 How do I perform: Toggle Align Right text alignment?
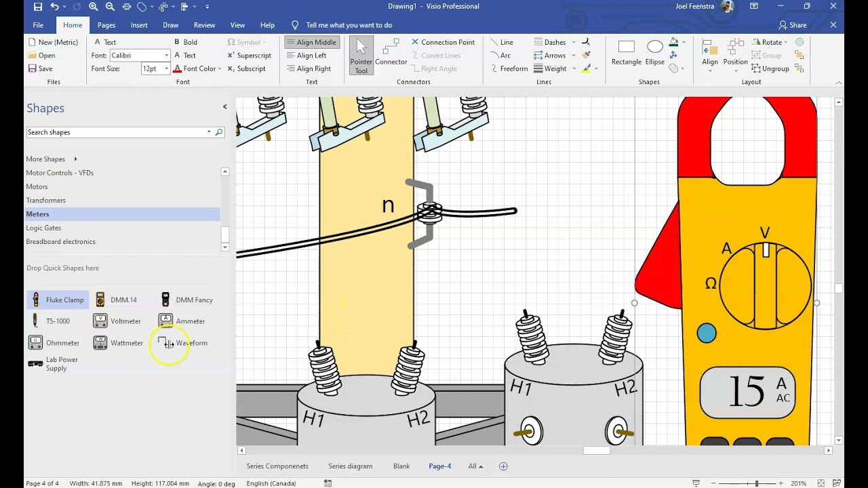(309, 68)
